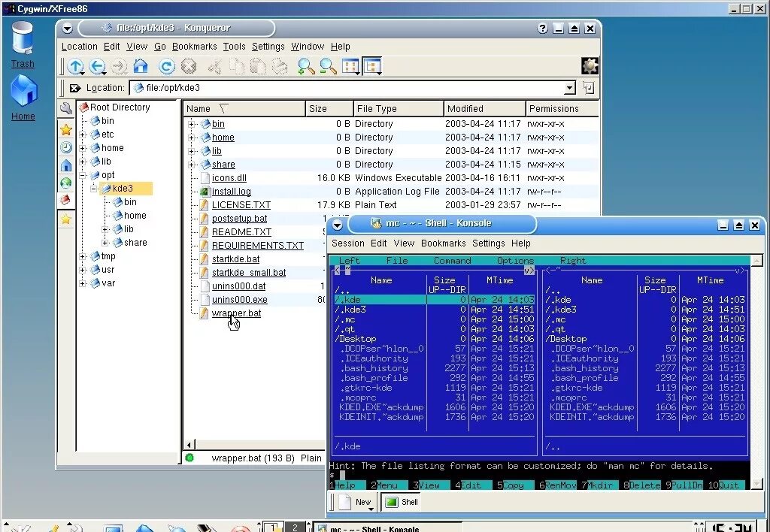The width and height of the screenshot is (770, 532).
Task: Open the README.TXT file link
Action: point(241,232)
